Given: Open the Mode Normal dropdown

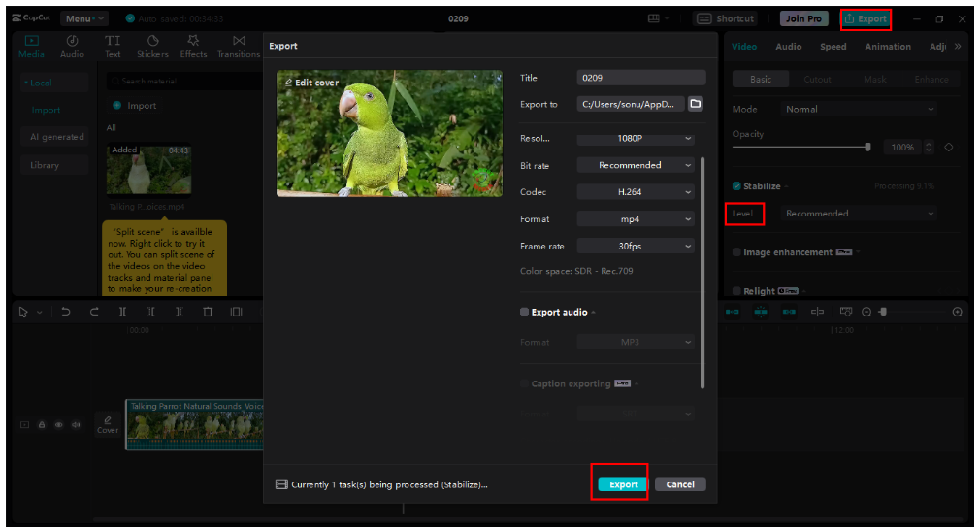Looking at the screenshot, I should (x=858, y=109).
